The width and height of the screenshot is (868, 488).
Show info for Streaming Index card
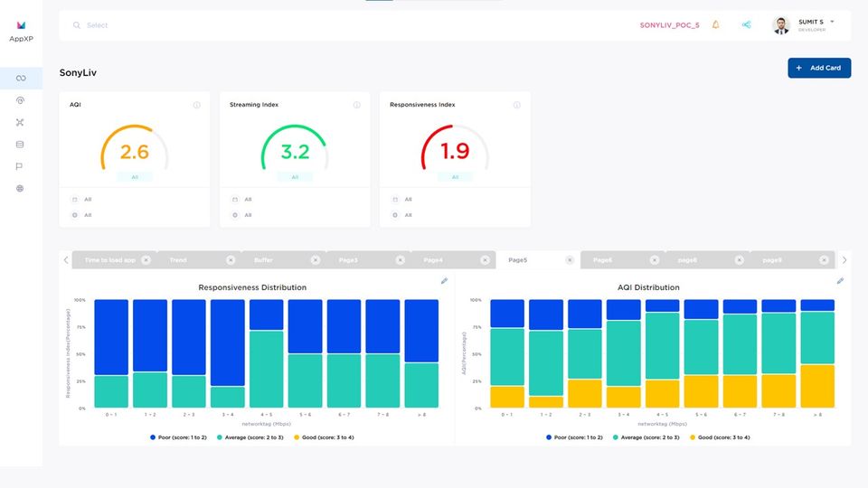pos(356,105)
